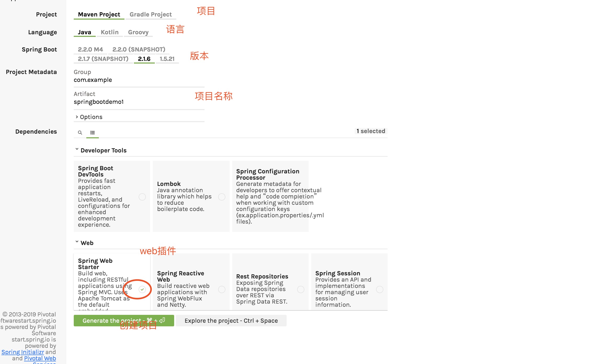Switch to Gradle Project
The height and width of the screenshot is (364, 602).
pyautogui.click(x=151, y=14)
